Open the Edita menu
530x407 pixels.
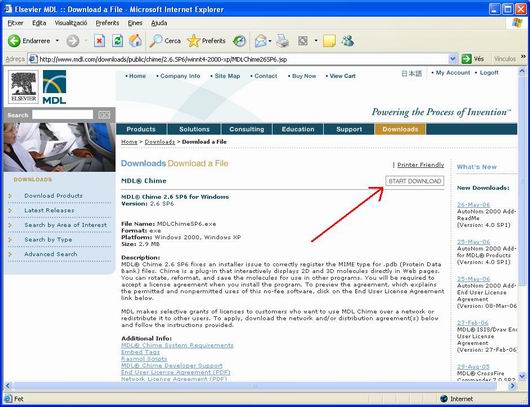pyautogui.click(x=39, y=23)
